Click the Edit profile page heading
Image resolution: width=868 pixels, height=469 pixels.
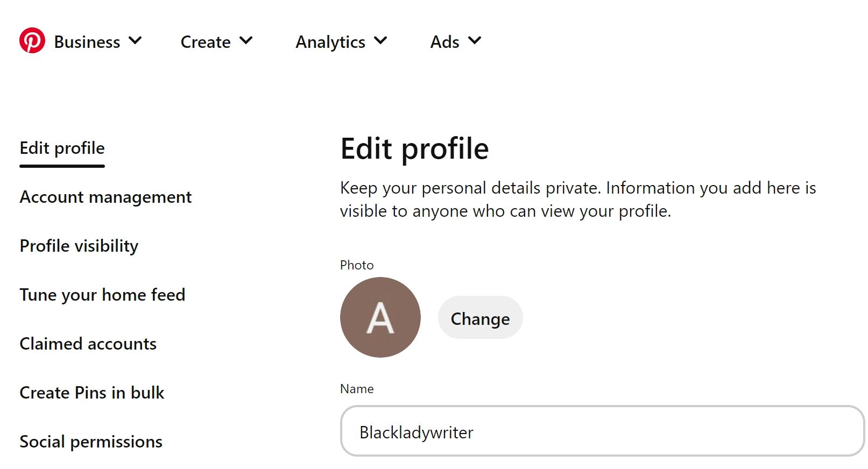tap(414, 148)
